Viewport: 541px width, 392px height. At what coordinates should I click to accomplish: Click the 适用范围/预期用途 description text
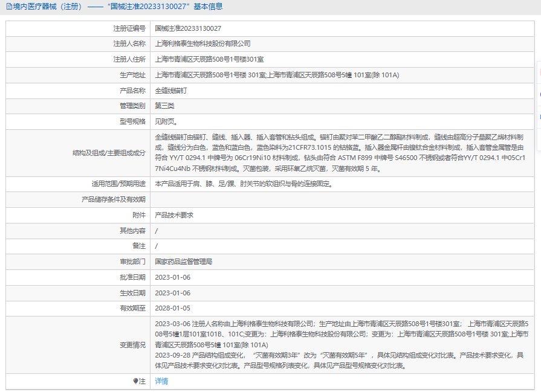[x=243, y=184]
